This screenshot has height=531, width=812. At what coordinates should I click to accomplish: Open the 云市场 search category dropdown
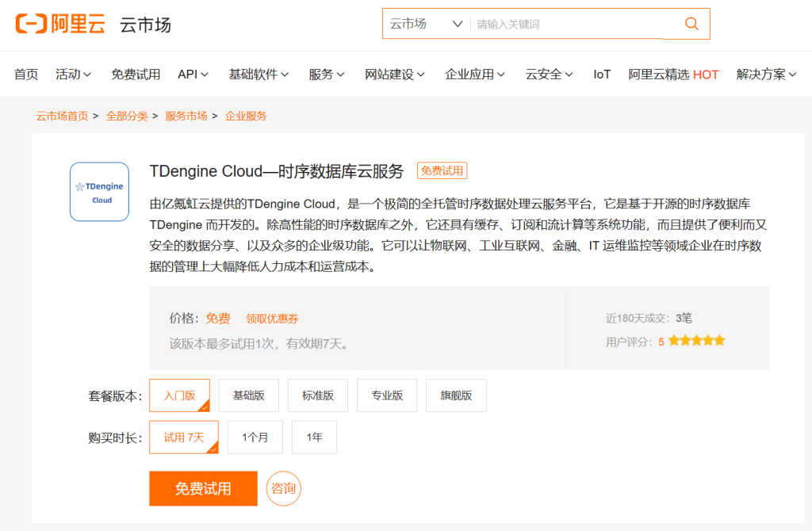(425, 23)
